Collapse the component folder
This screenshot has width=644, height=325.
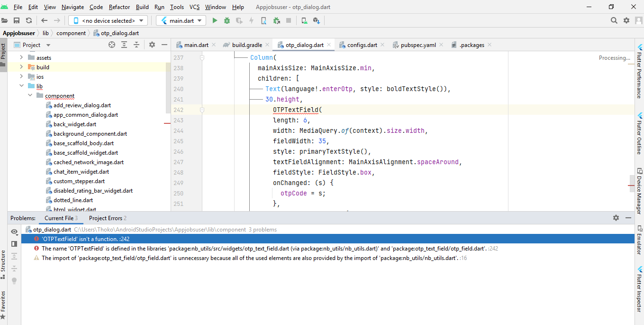point(30,95)
